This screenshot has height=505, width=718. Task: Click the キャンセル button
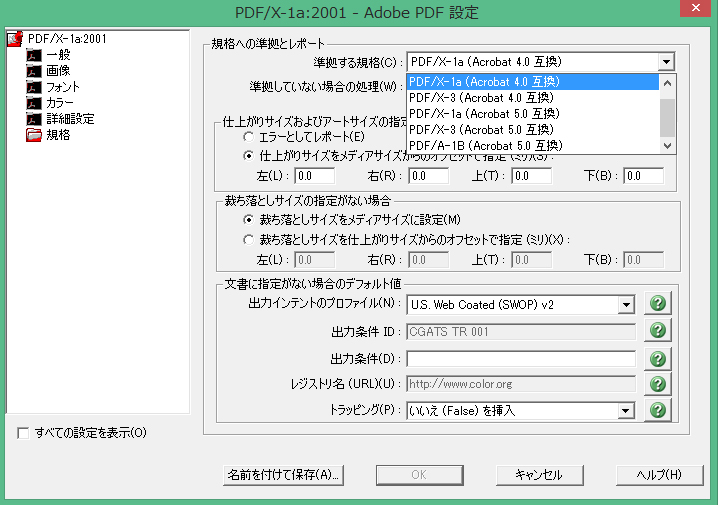539,475
